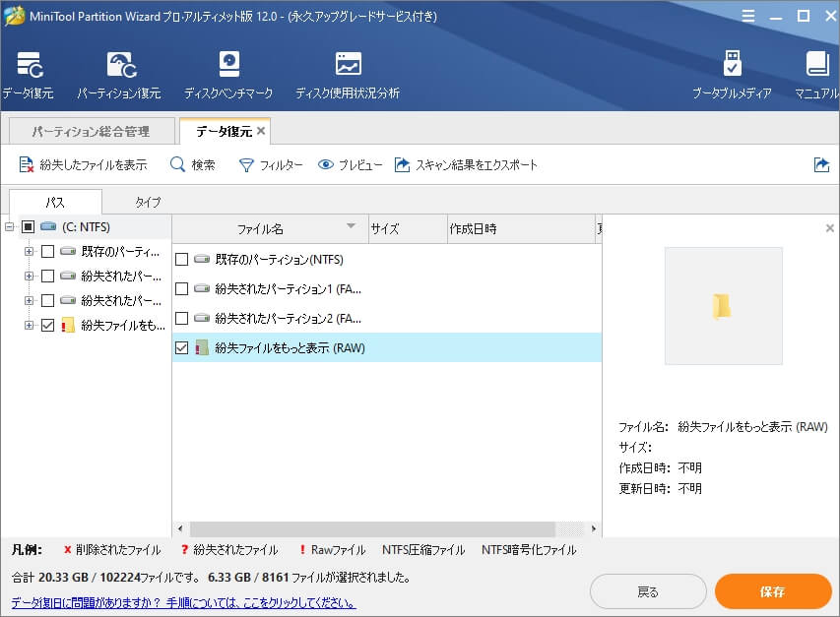Check the 紛失されたパーティション2 list checkbox

point(181,319)
